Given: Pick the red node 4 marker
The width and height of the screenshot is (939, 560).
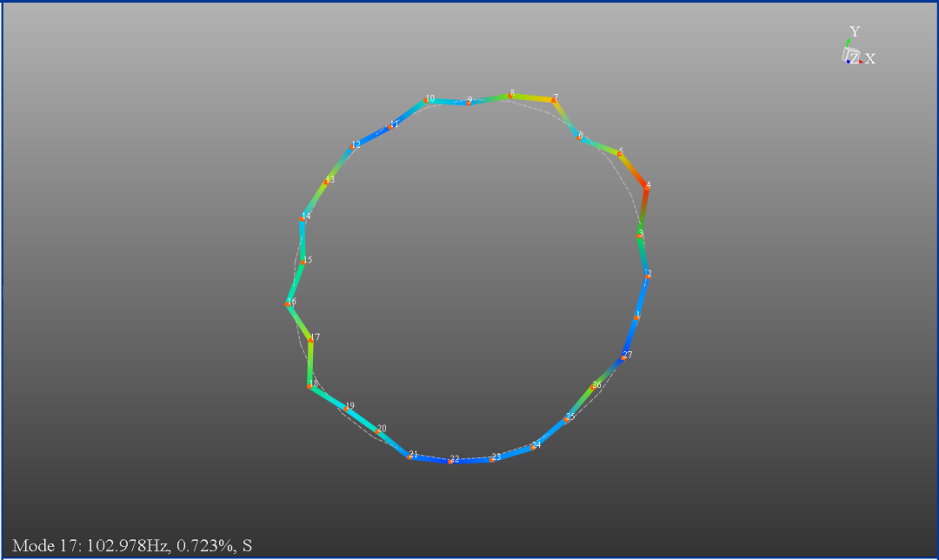Looking at the screenshot, I should [x=646, y=188].
